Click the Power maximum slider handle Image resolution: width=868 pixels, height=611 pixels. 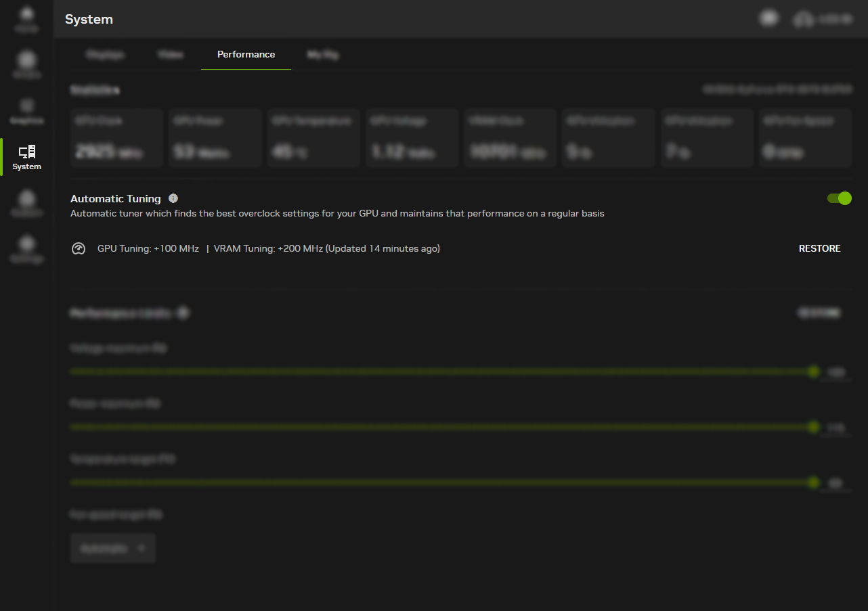[x=813, y=427]
